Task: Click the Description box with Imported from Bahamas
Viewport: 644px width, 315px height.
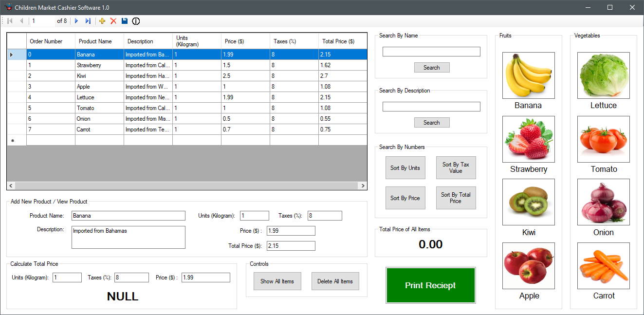Action: tap(129, 237)
